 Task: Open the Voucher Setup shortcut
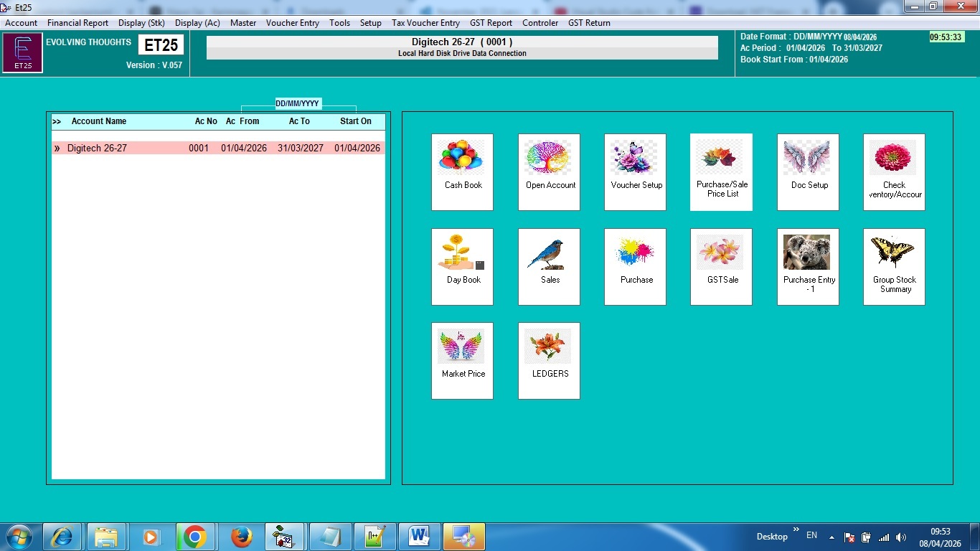[x=635, y=171]
